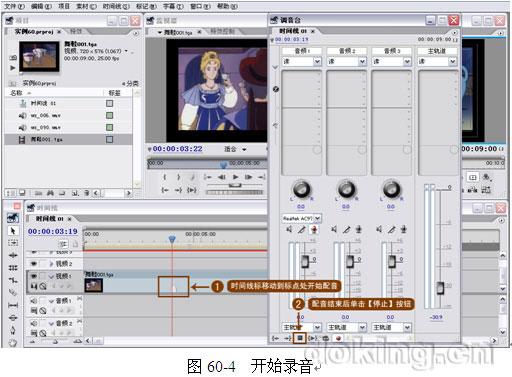Click the 舞鞋001.tga clip on the timeline

pos(175,283)
